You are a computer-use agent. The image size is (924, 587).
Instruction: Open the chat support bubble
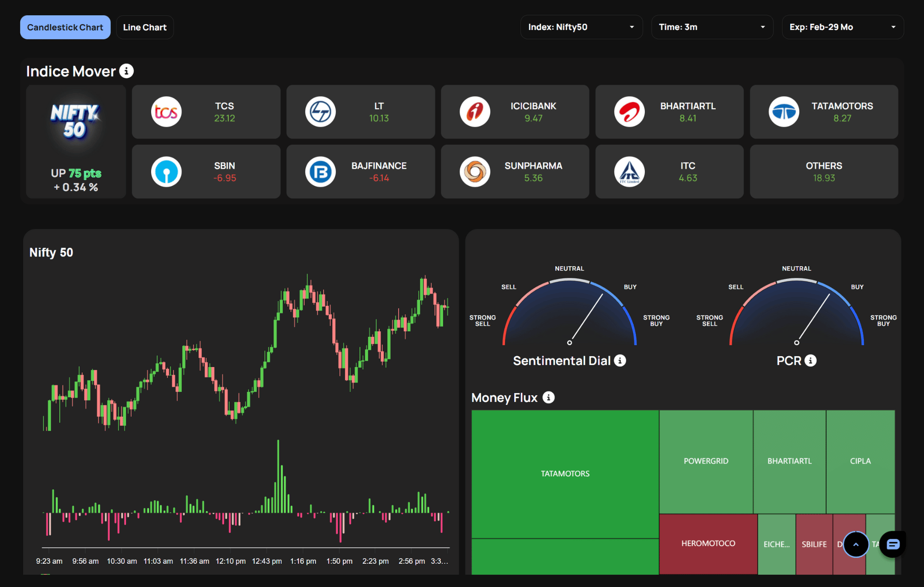tap(893, 544)
